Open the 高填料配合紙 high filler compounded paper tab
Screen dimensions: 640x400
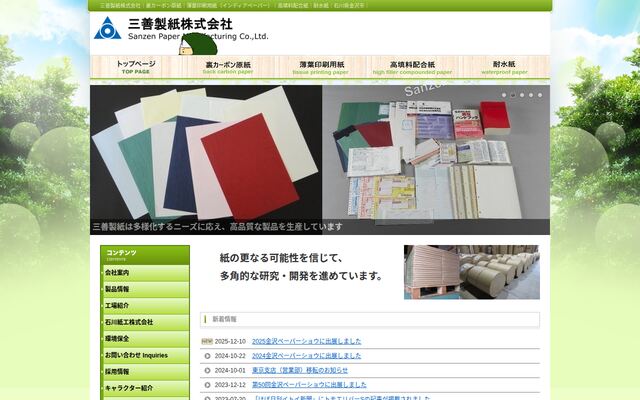click(412, 67)
